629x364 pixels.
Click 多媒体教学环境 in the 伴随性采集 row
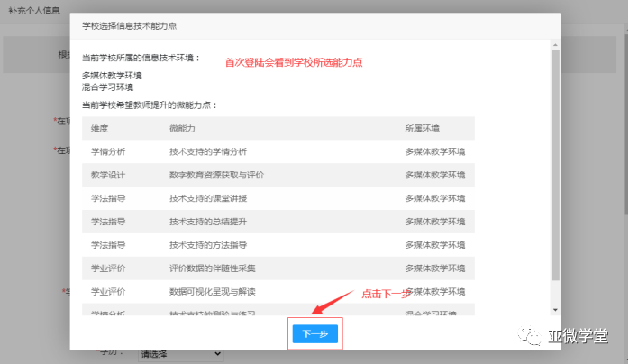coord(435,268)
